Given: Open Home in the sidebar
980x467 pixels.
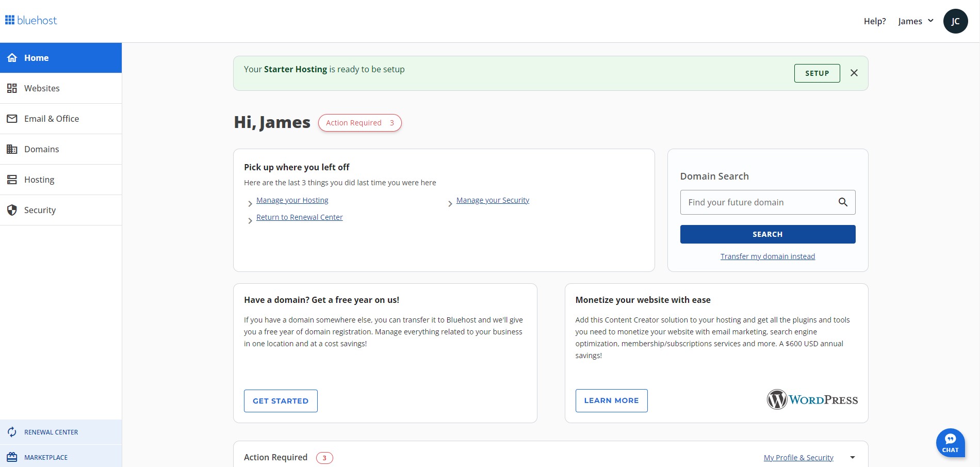Looking at the screenshot, I should coord(61,58).
